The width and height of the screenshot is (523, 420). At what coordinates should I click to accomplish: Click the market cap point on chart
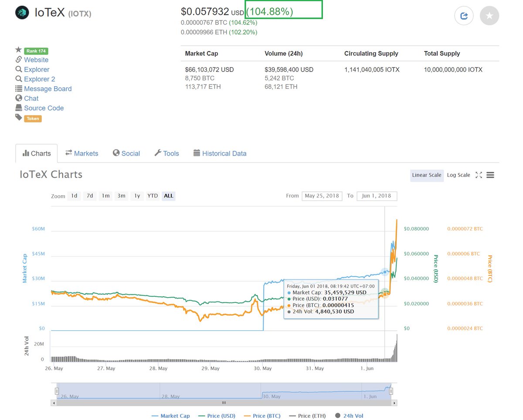tap(385, 271)
